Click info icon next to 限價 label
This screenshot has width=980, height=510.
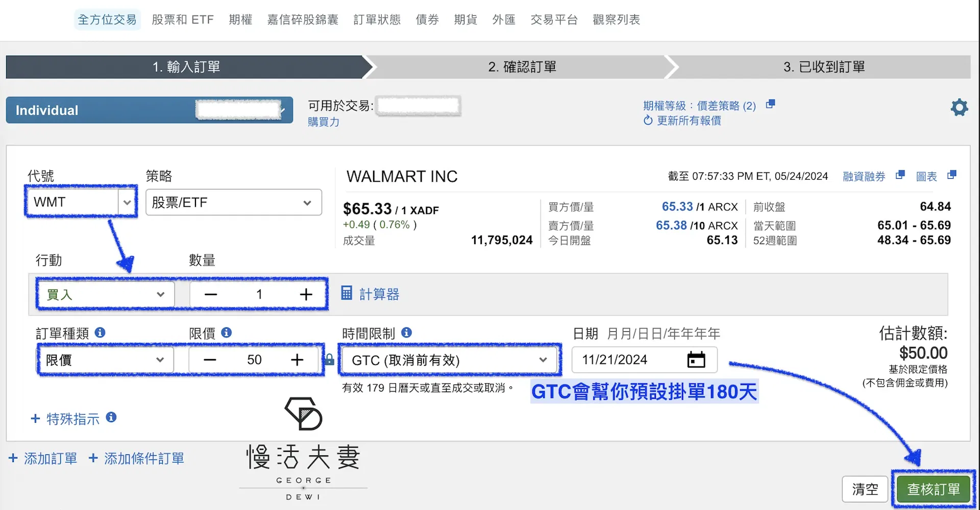227,332
